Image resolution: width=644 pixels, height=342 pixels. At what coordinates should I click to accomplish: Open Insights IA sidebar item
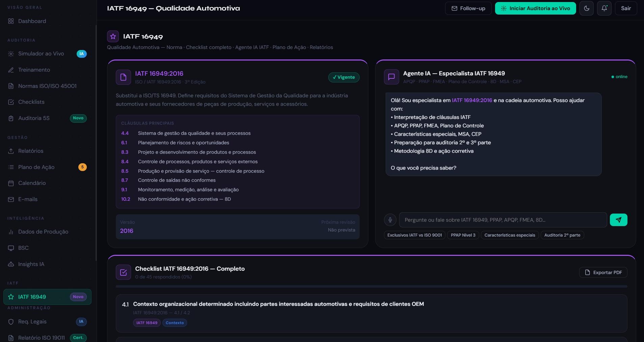pyautogui.click(x=31, y=264)
